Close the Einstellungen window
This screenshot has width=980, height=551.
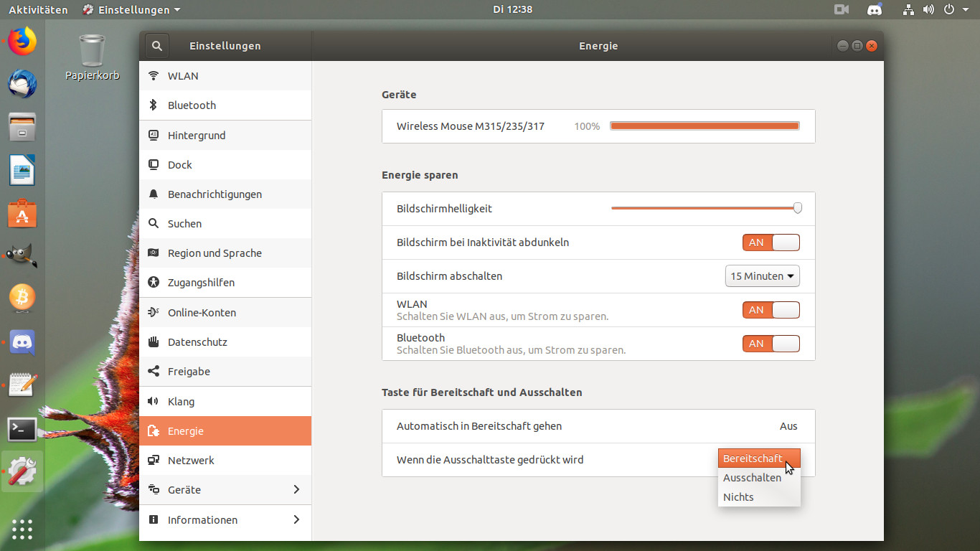tap(872, 46)
